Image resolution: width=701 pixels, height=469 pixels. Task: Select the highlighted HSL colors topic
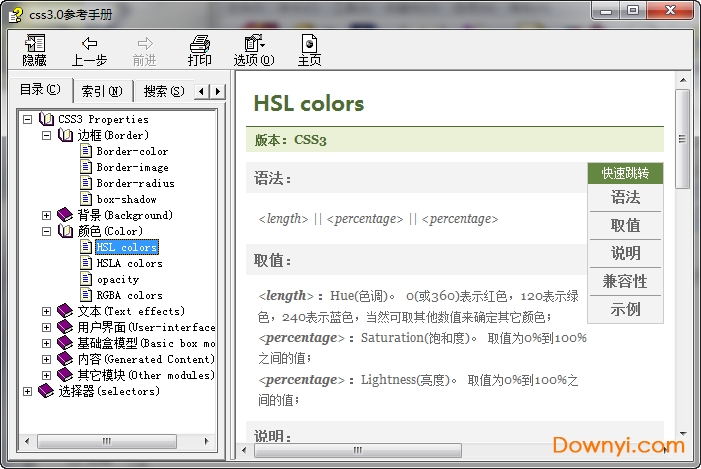pyautogui.click(x=127, y=247)
